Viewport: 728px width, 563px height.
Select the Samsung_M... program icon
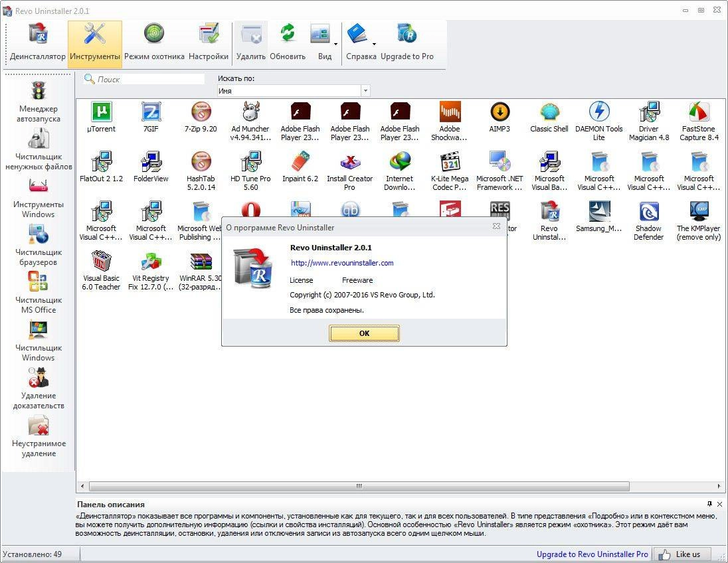[x=599, y=218]
